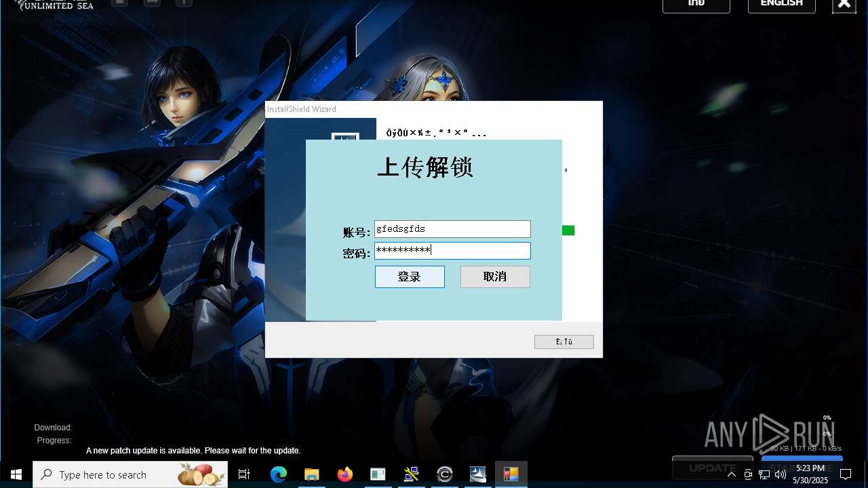The height and width of the screenshot is (488, 868).
Task: Open the volume control tray icon
Action: [x=781, y=474]
